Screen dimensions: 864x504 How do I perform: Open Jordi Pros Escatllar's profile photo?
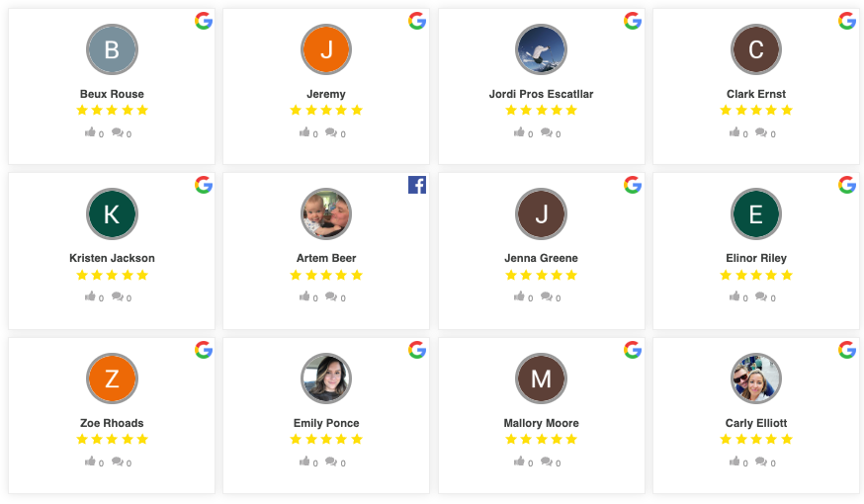pos(541,49)
